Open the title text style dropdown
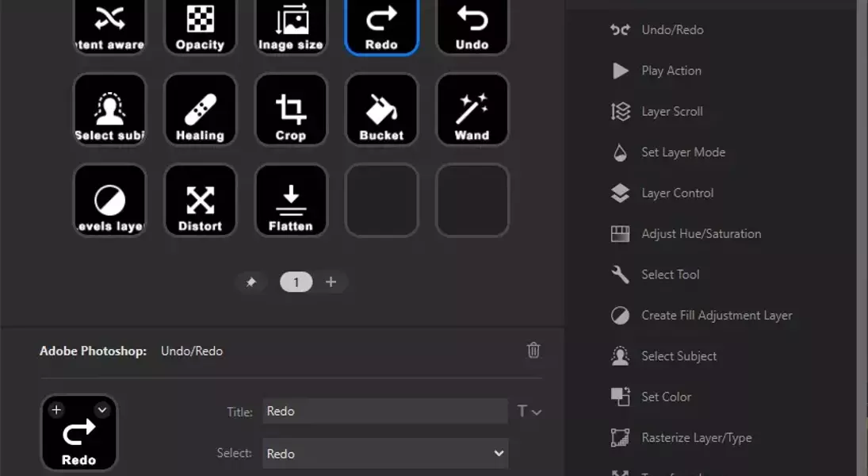Screen dimensions: 868x476 tap(529, 411)
